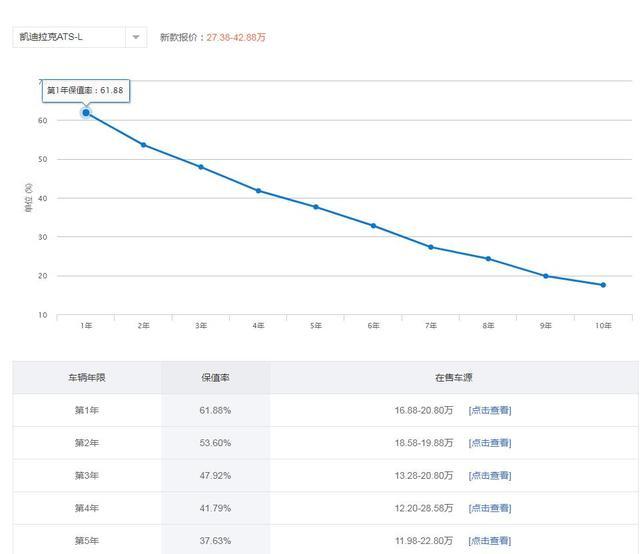Open 点击查看 link for 第1年 row
The width and height of the screenshot is (640, 554).
click(x=490, y=410)
